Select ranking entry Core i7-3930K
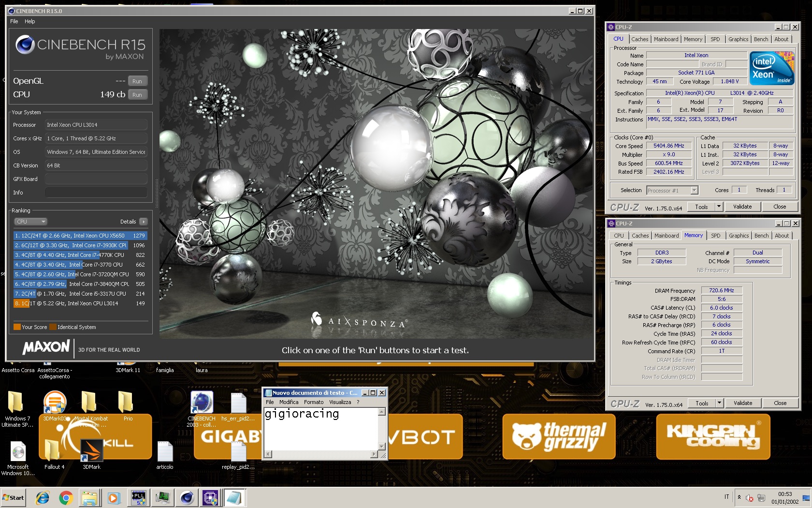 (x=80, y=245)
